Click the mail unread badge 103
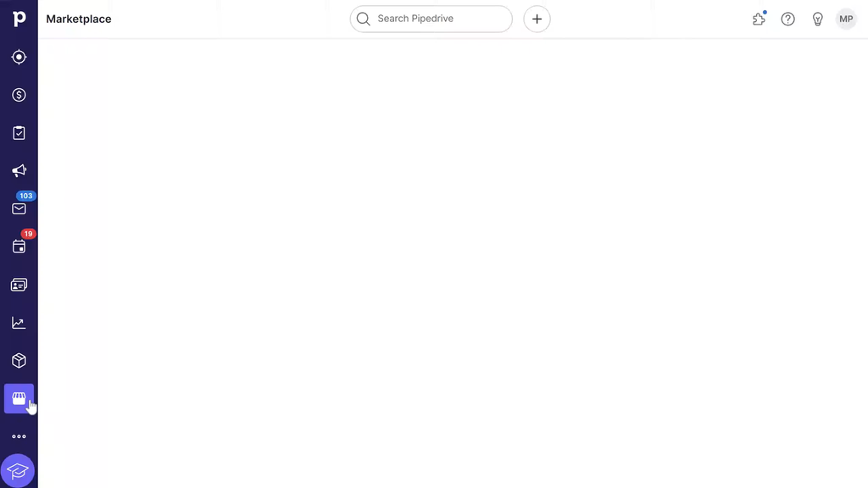The height and width of the screenshot is (488, 868). click(26, 196)
